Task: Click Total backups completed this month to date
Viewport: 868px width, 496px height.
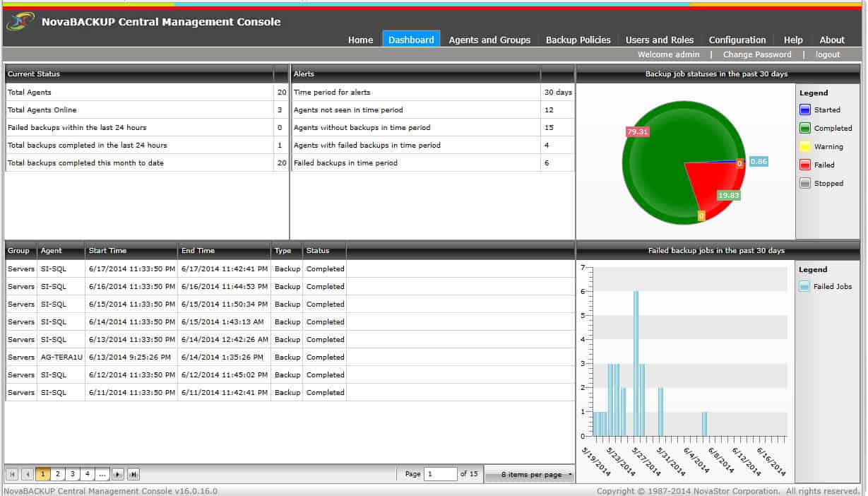Action: click(147, 163)
